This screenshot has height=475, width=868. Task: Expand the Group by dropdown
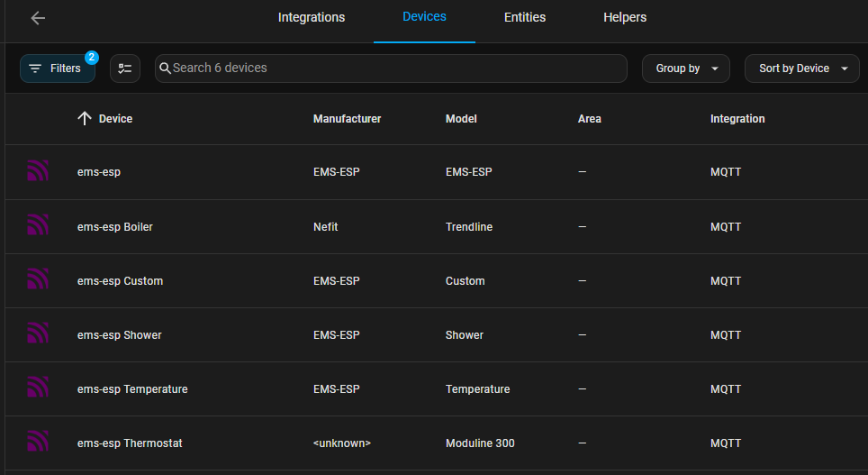tap(685, 69)
